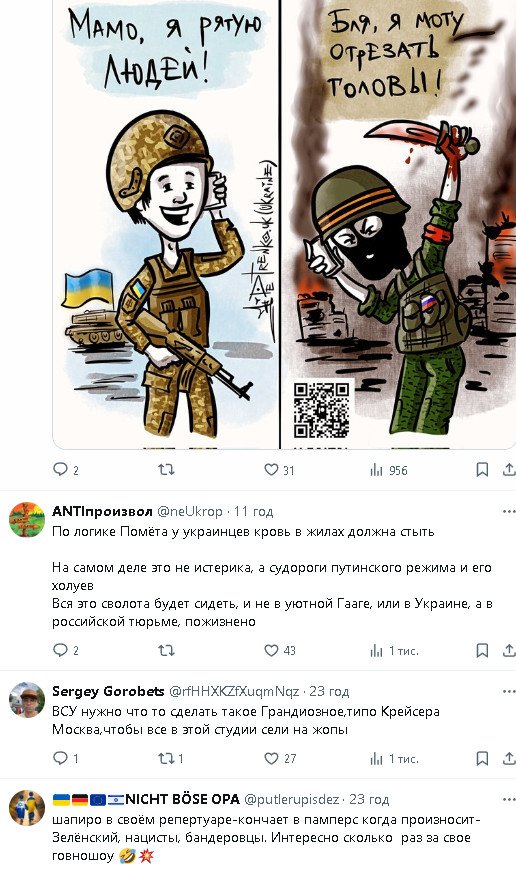Like Sergey Gorobets' reply with 27 likes
The height and width of the screenshot is (871, 516).
[280, 758]
